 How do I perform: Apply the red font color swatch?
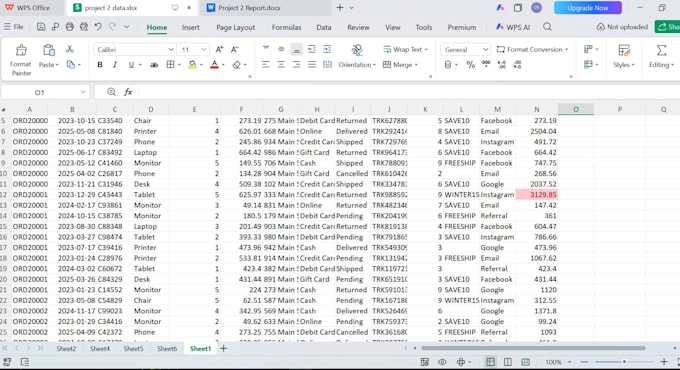[214, 65]
